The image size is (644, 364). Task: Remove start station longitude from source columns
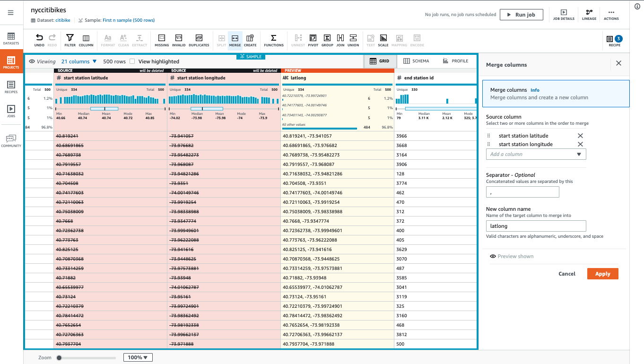(580, 144)
